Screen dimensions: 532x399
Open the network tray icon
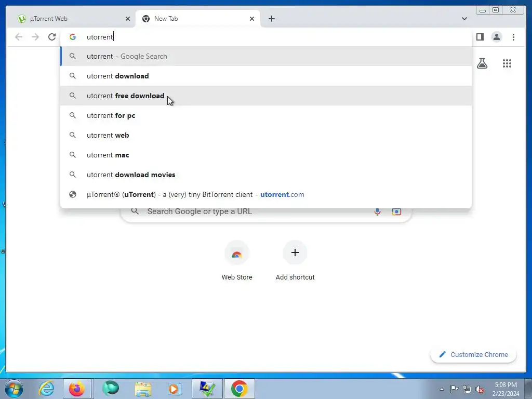click(467, 389)
